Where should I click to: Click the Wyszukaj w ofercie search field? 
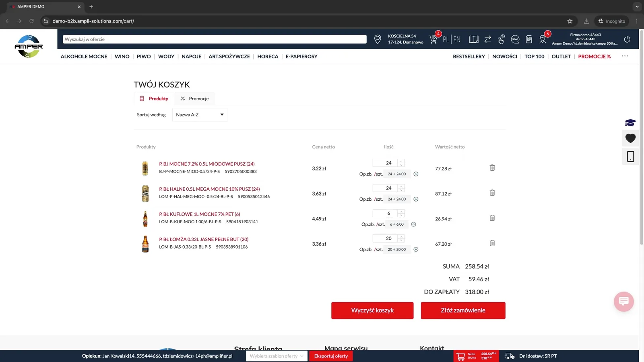[215, 39]
